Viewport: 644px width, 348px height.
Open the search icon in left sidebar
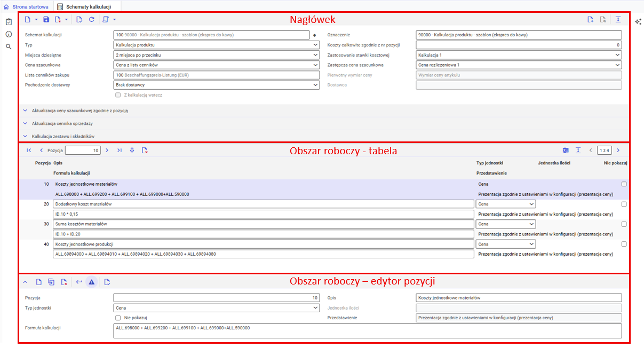pyautogui.click(x=9, y=46)
